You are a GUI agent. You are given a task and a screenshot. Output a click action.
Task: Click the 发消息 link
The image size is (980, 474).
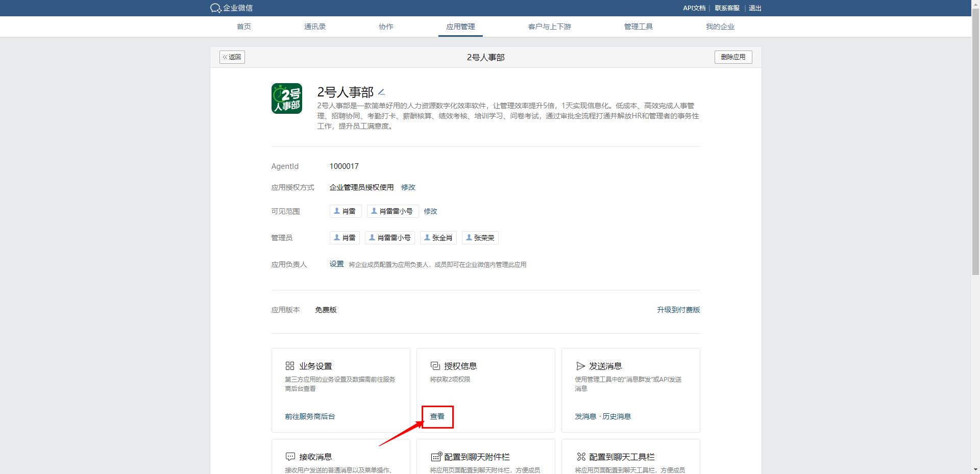(585, 416)
